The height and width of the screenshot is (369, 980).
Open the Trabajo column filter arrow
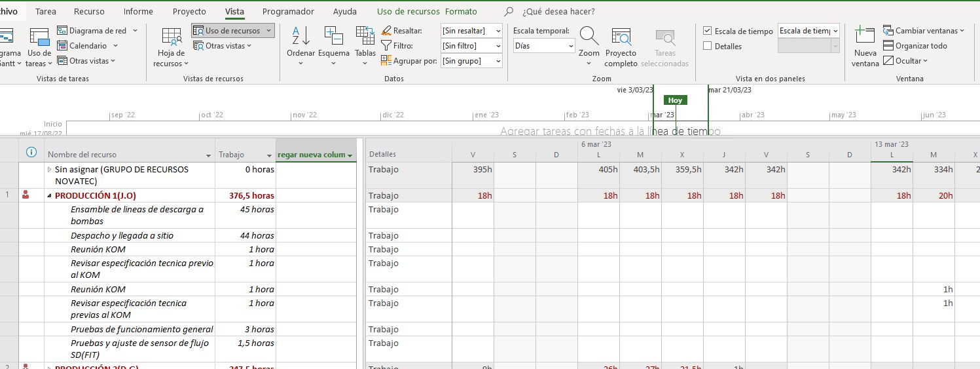[269, 155]
